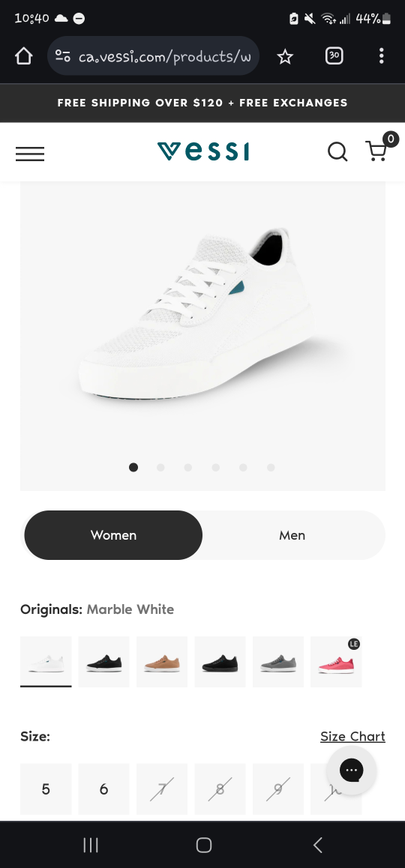This screenshot has height=868, width=405.
Task: Switch to Men sizing toggle
Action: pos(292,534)
